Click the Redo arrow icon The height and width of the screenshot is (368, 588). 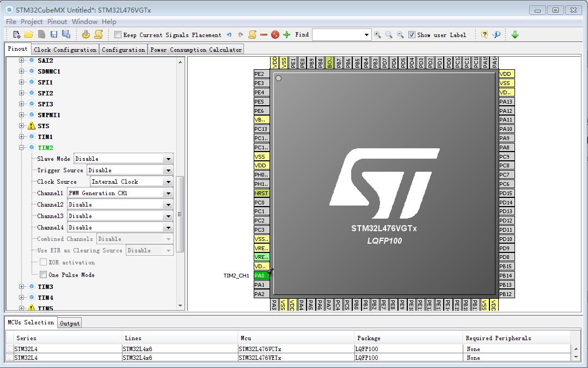[x=241, y=35]
